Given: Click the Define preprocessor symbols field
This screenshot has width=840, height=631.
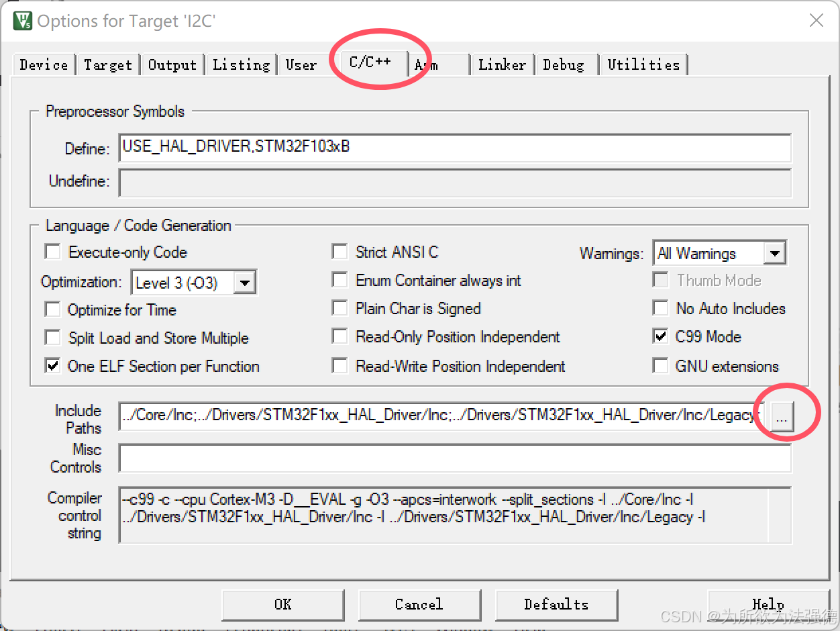Looking at the screenshot, I should pos(455,148).
